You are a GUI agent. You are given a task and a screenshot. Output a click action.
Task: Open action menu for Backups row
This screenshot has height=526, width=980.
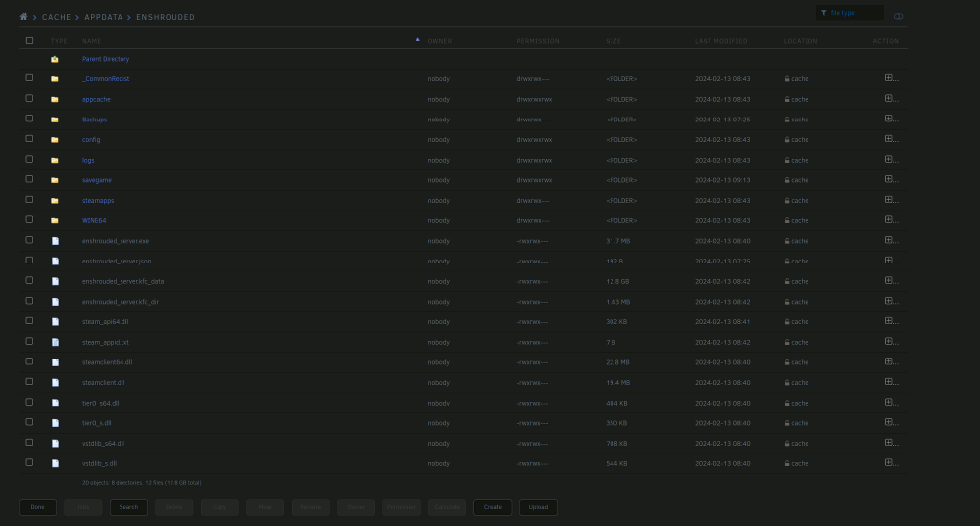click(891, 119)
